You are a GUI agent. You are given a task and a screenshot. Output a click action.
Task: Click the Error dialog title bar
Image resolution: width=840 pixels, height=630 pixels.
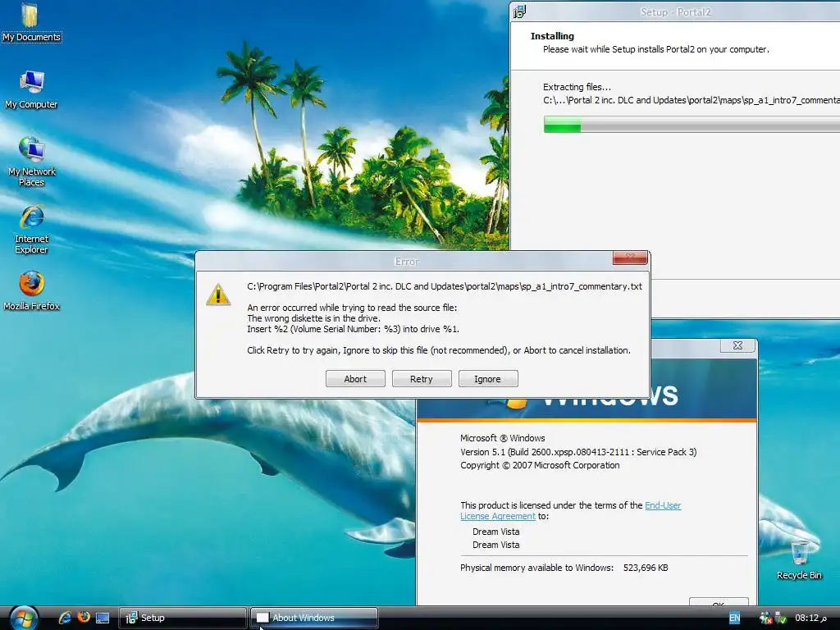406,261
